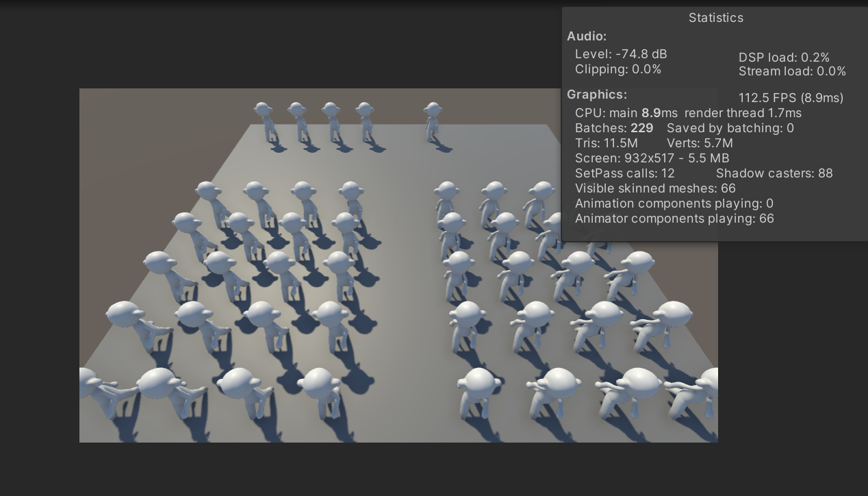Screen dimensions: 868x496
Task: Click the Stream load: 0.0% stat
Action: click(792, 71)
